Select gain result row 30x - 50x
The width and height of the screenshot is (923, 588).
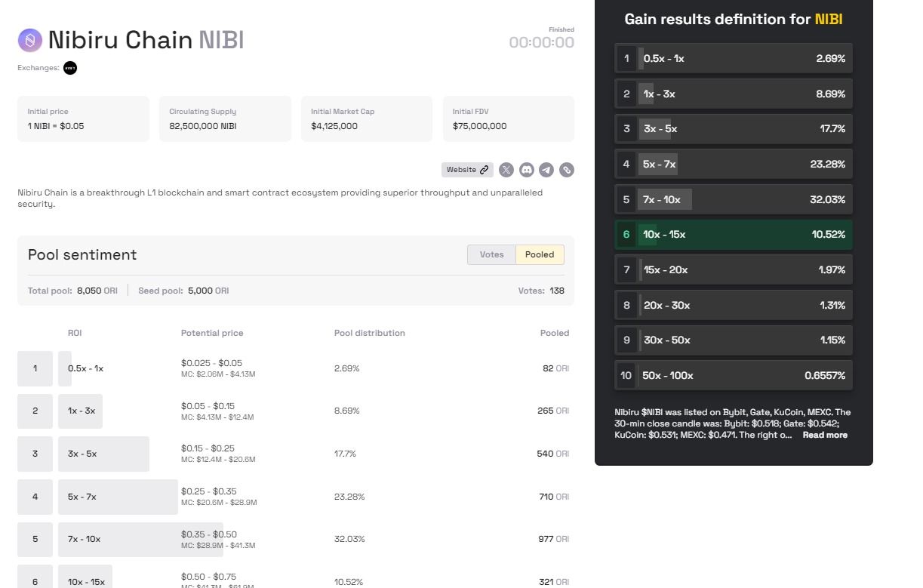(734, 340)
